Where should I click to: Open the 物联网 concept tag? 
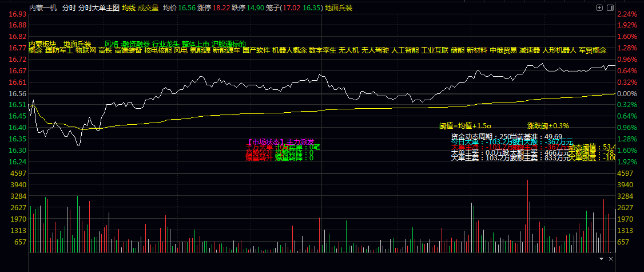tap(86, 50)
